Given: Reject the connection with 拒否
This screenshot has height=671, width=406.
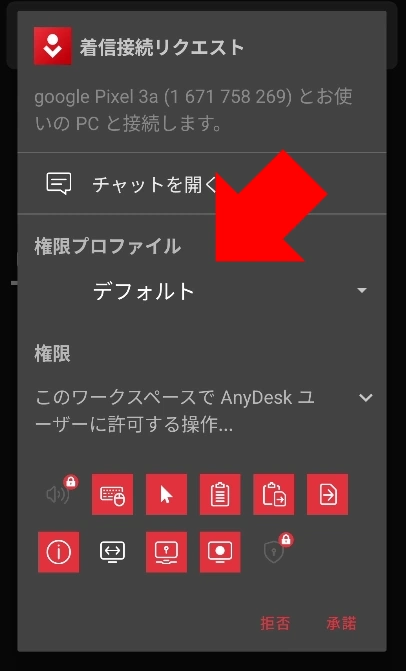Looking at the screenshot, I should 275,623.
